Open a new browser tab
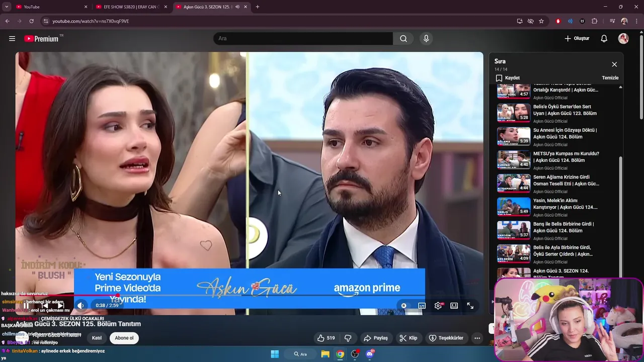Image resolution: width=644 pixels, height=362 pixels. pos(258,7)
